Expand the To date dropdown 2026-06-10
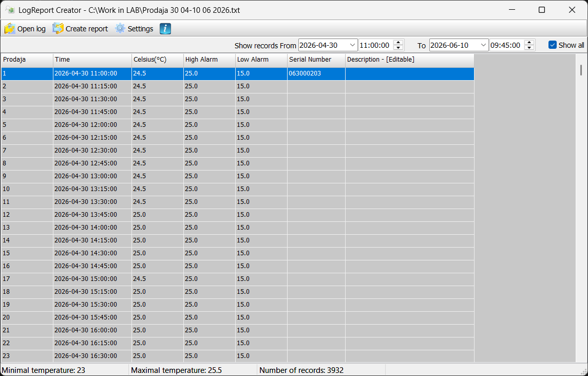 483,45
